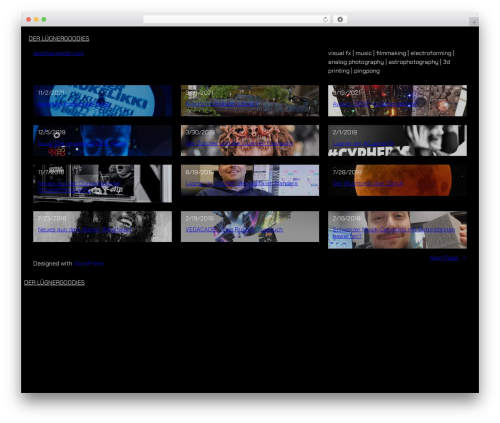Open the Schweizer Musik-Copyrights post link
Viewport: 500px width, 423px height.
point(394,233)
